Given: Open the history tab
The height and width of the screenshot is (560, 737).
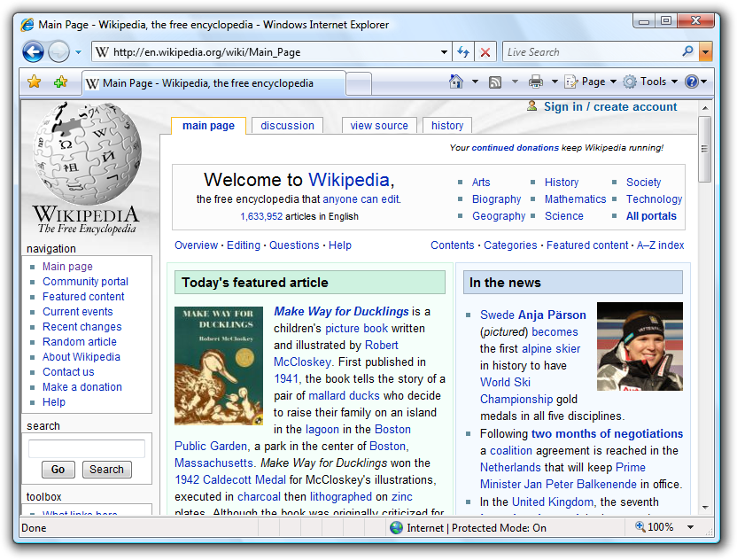Looking at the screenshot, I should [x=447, y=126].
